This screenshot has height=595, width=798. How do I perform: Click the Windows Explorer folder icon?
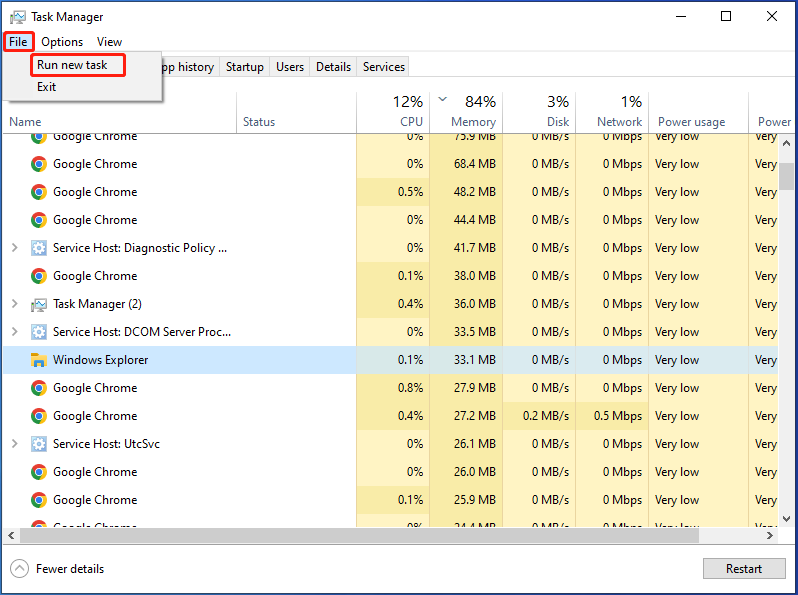pos(39,360)
